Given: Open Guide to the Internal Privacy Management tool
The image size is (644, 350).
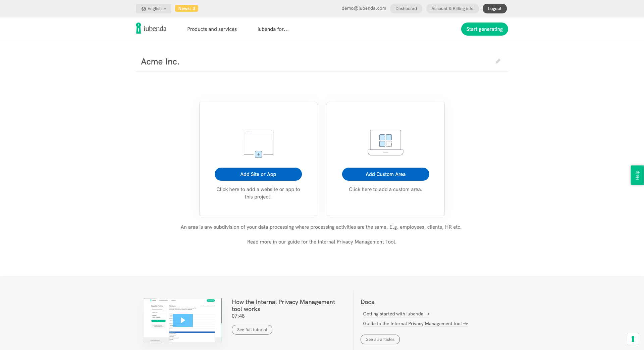Looking at the screenshot, I should click(x=415, y=324).
